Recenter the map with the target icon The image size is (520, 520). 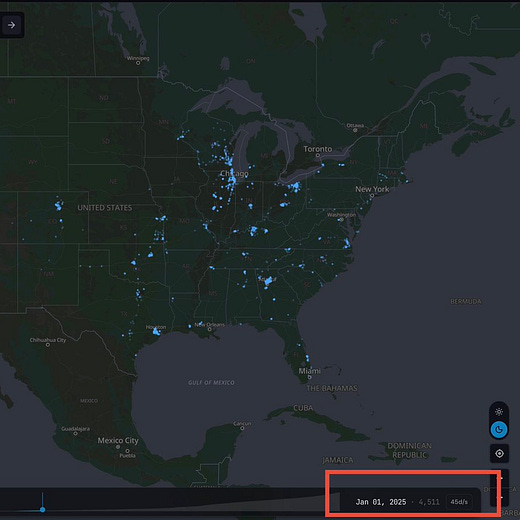pyautogui.click(x=499, y=454)
